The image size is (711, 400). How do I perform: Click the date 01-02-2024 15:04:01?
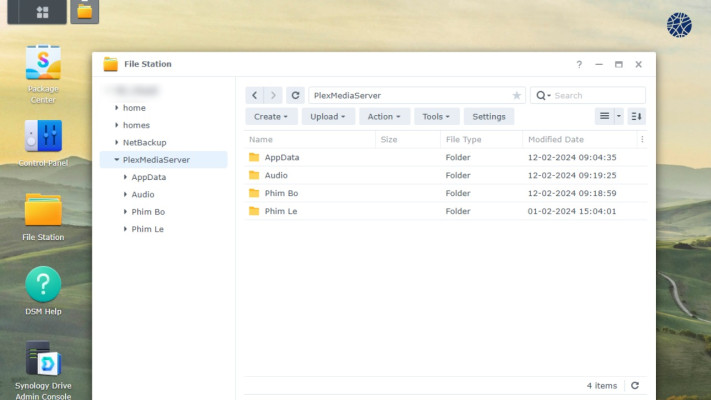click(572, 211)
